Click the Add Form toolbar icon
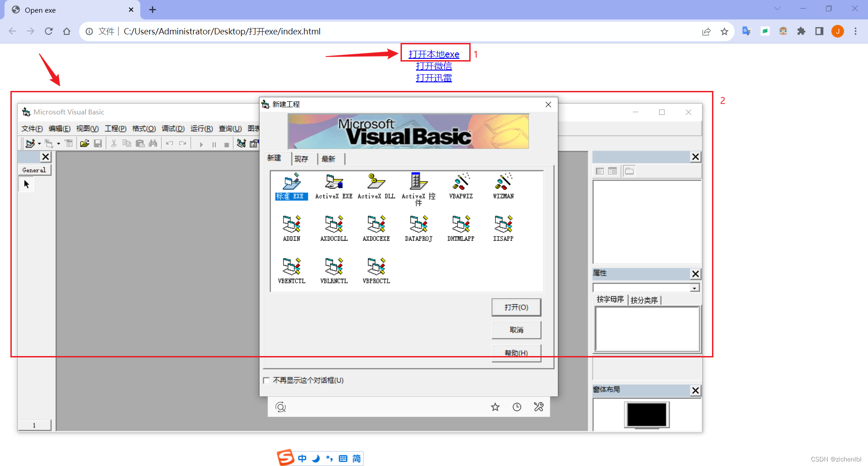This screenshot has width=868, height=466. point(49,143)
